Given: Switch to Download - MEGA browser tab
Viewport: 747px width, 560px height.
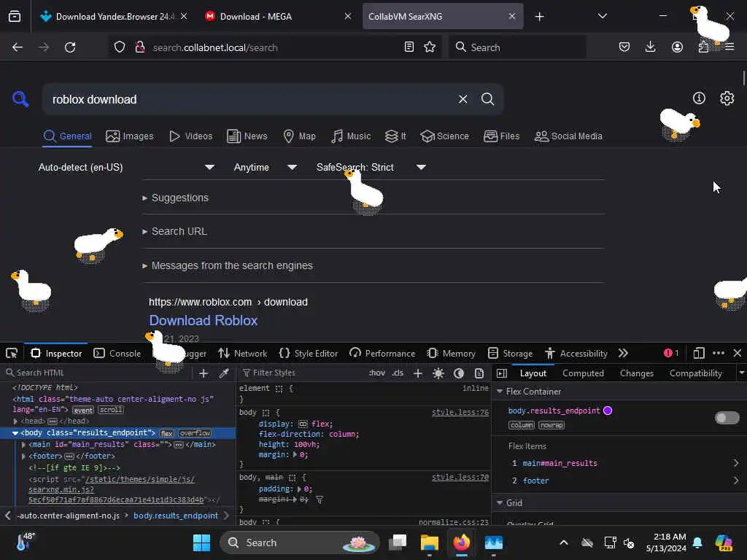Looking at the screenshot, I should click(x=278, y=16).
